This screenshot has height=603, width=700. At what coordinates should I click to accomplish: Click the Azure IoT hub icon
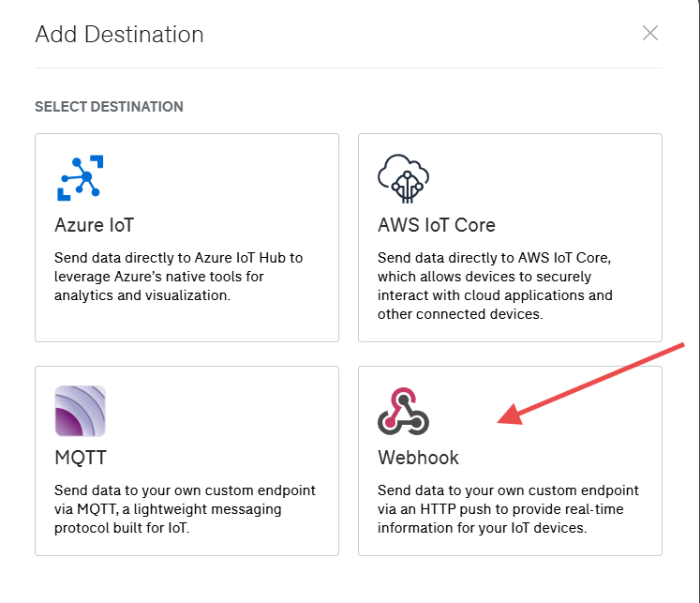tap(80, 177)
